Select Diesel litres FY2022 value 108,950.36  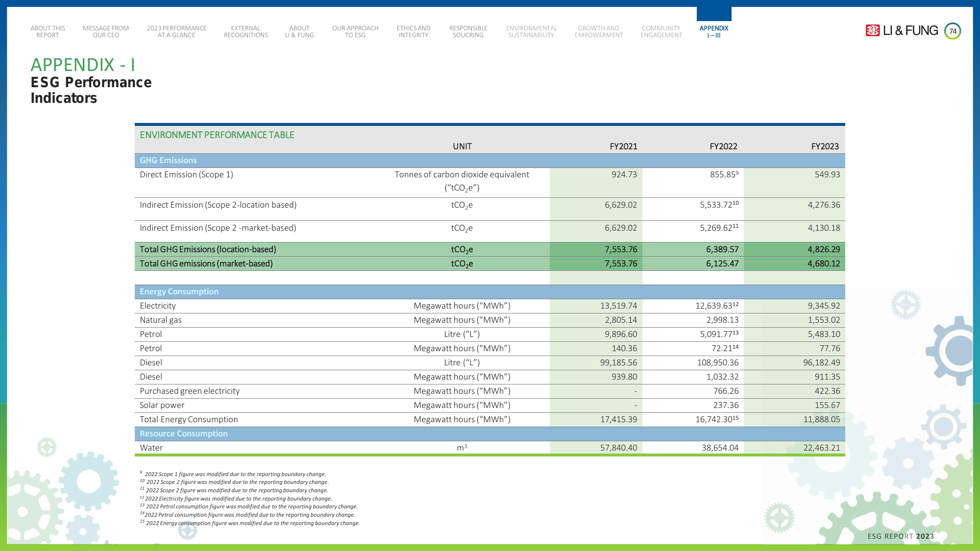click(718, 362)
